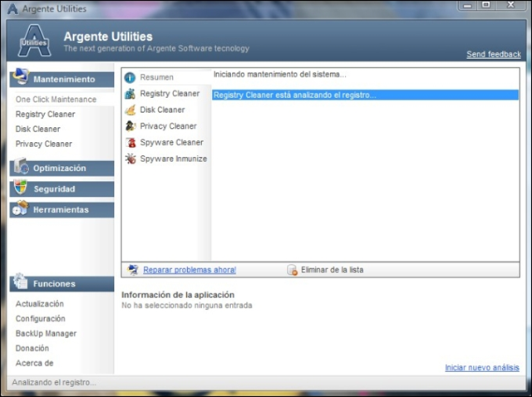The image size is (532, 397).
Task: Open BackUp Manager
Action: tap(46, 334)
